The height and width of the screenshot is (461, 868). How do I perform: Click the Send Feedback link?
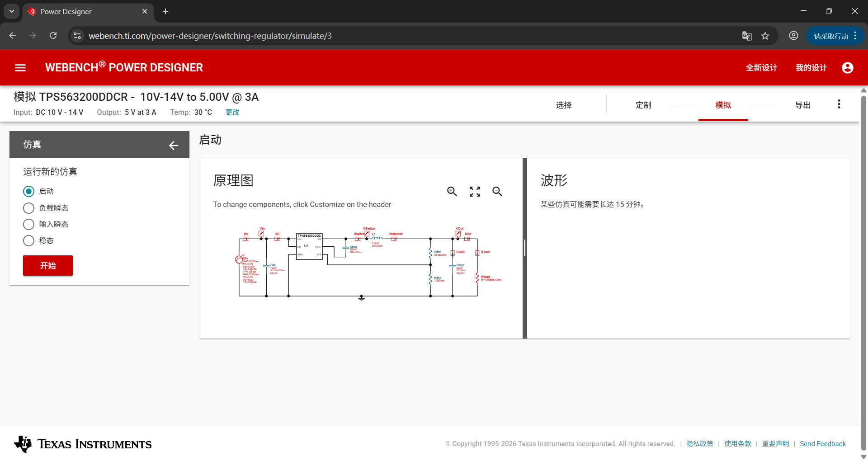pyautogui.click(x=823, y=444)
